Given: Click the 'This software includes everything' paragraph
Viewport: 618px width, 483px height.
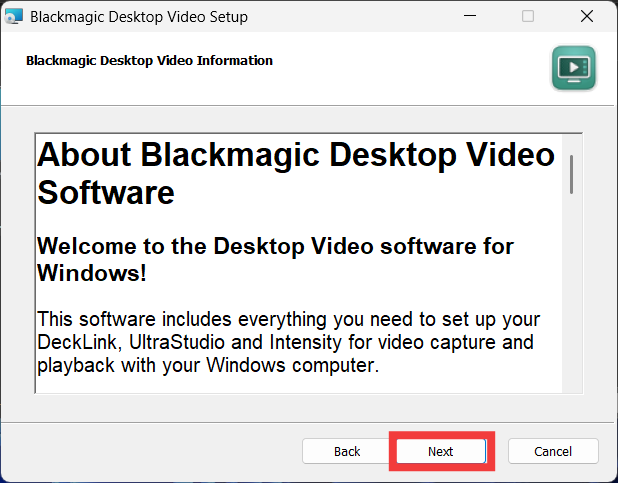Looking at the screenshot, I should (x=288, y=342).
